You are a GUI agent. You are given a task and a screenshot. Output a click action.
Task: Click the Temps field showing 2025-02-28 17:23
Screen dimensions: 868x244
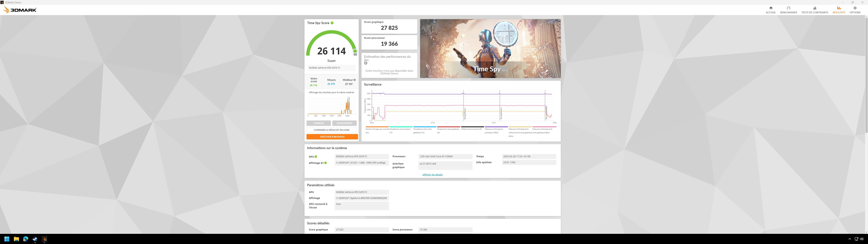tap(529, 156)
